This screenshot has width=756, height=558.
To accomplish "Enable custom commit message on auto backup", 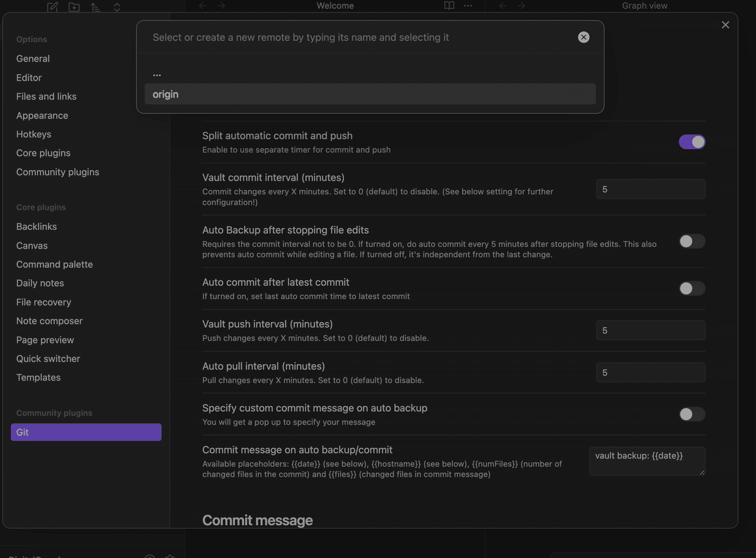I will click(x=692, y=414).
